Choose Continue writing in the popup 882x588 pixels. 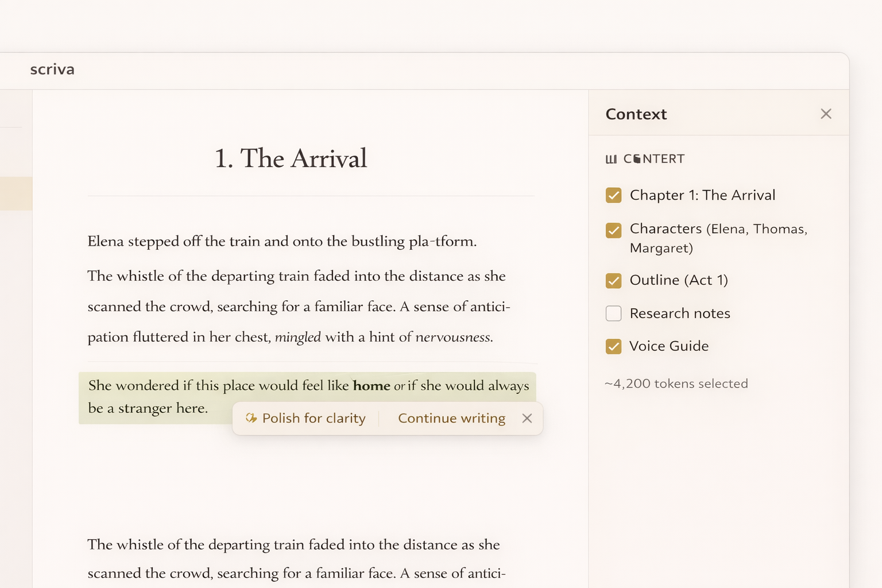click(451, 419)
